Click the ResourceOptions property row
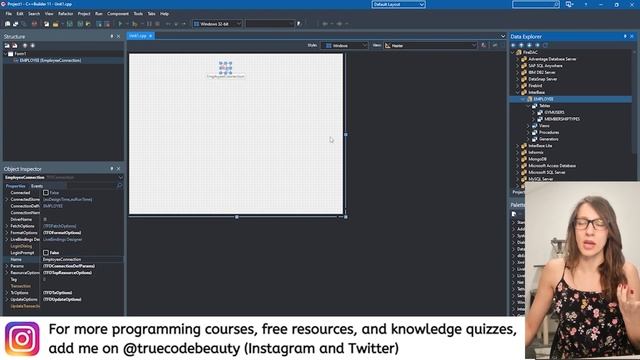Screen dimensions: 640x360 [63, 273]
